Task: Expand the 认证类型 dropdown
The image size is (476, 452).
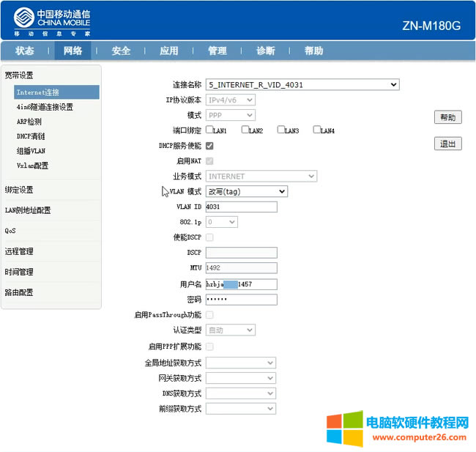Action: 231,330
